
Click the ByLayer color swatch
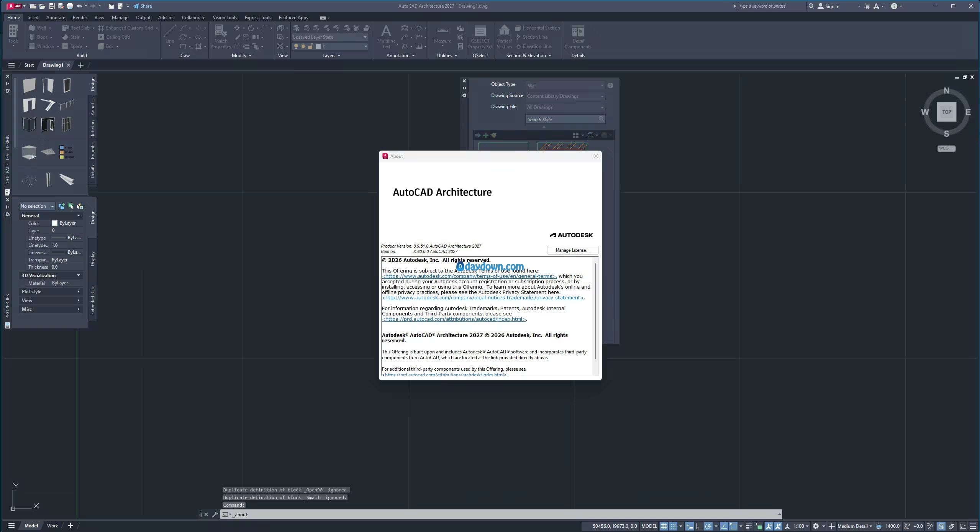(x=55, y=223)
